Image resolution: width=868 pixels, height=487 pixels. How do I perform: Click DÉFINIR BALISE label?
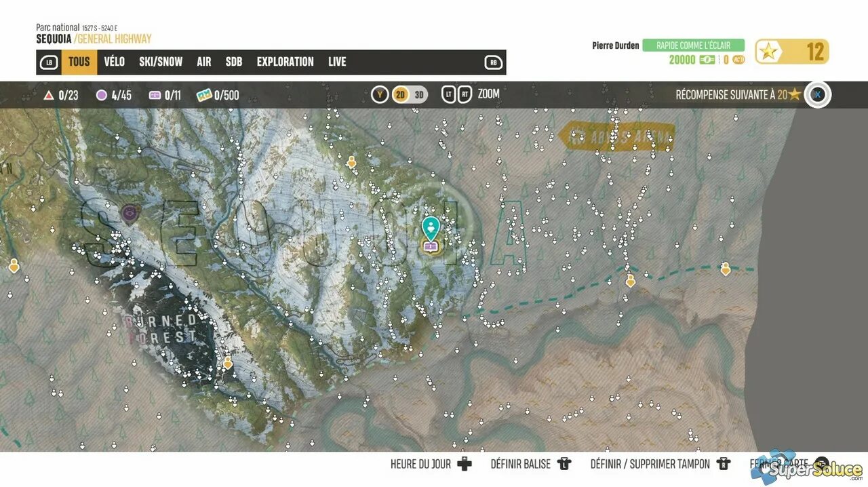[521, 464]
